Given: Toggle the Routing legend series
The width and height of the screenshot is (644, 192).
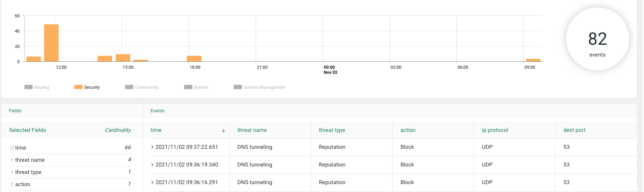Looking at the screenshot, I should pos(37,87).
